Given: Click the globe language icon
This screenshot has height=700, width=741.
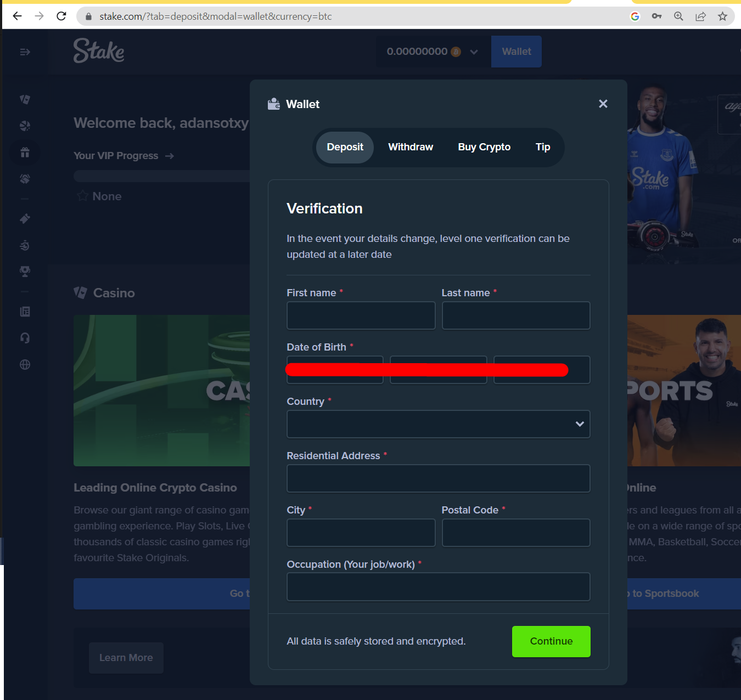Looking at the screenshot, I should (25, 365).
